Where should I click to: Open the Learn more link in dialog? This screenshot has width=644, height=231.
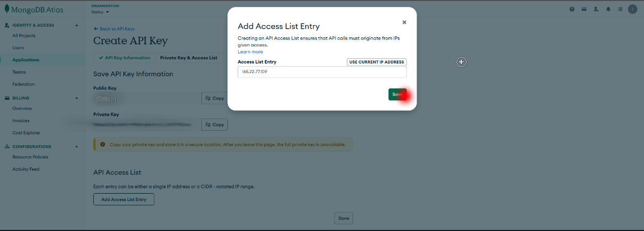pyautogui.click(x=250, y=52)
